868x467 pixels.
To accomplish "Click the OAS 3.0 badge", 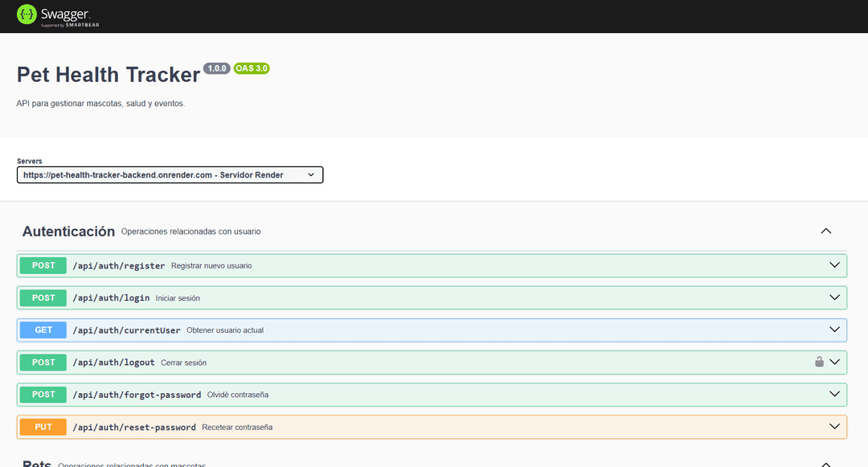I will point(251,68).
